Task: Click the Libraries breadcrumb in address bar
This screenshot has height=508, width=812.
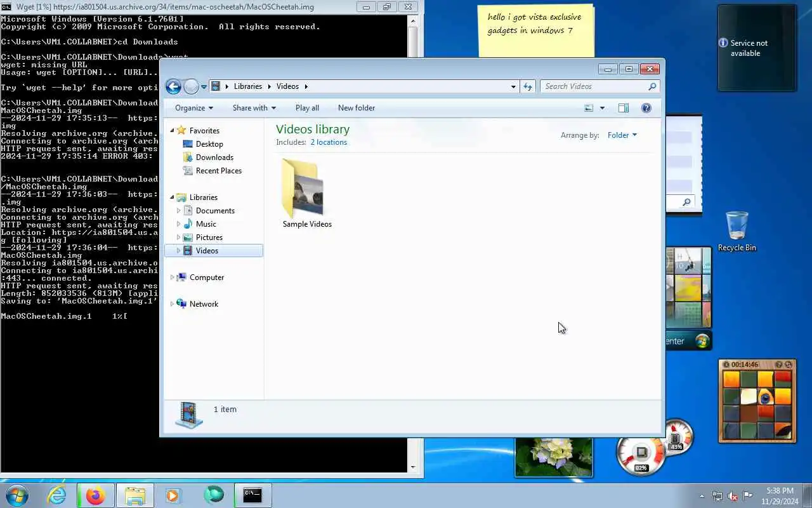Action: coord(247,86)
